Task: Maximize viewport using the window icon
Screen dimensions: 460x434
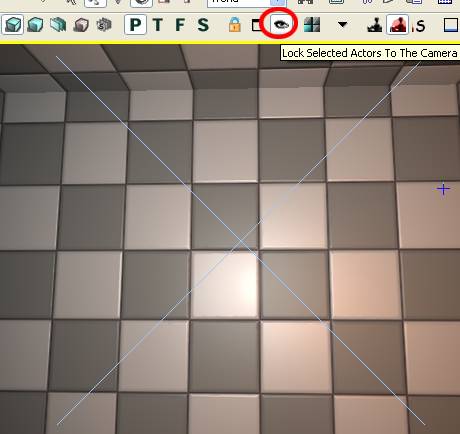Action: click(257, 25)
